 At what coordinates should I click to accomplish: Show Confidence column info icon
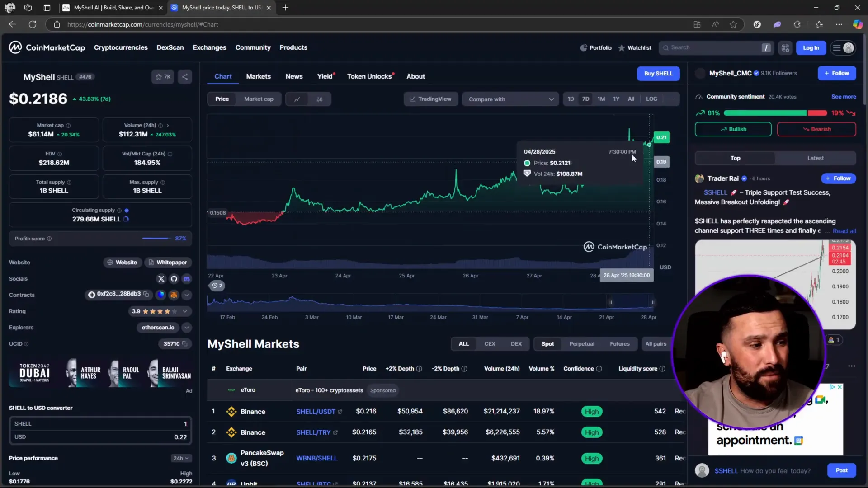(x=599, y=369)
